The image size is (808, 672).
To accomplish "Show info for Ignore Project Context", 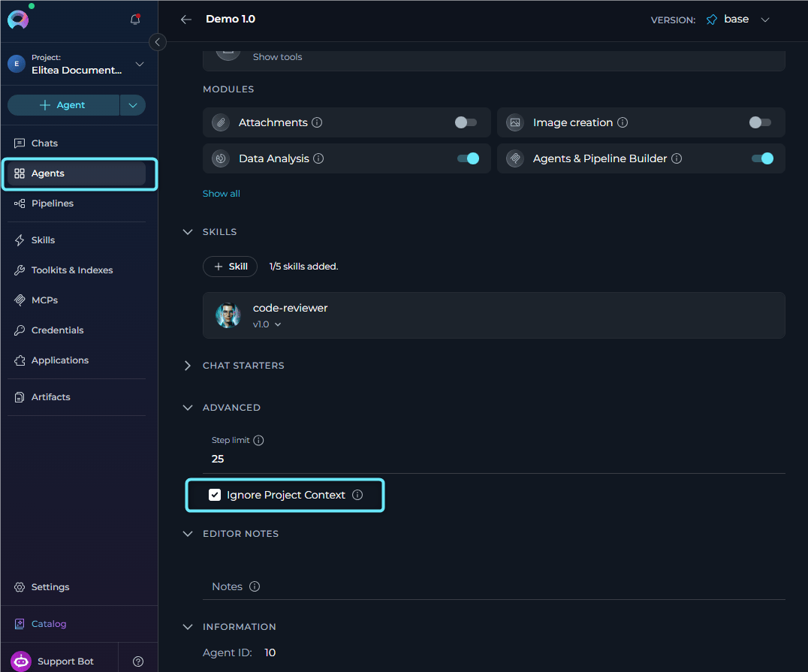I will click(x=357, y=495).
